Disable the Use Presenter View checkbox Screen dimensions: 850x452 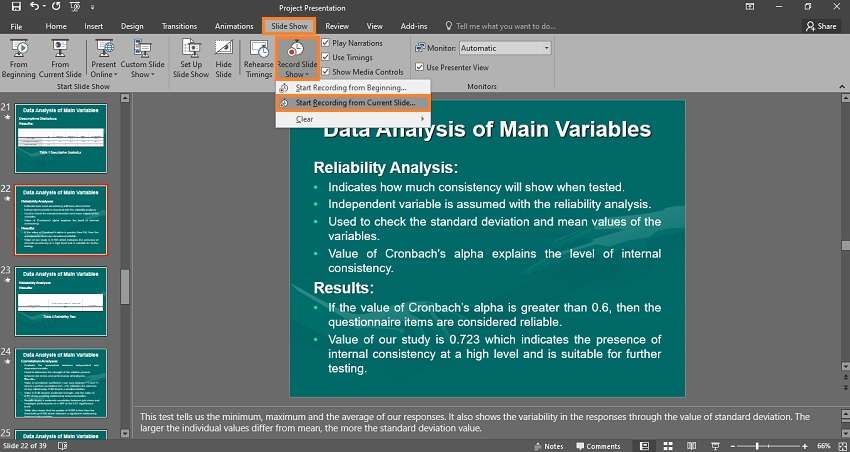pyautogui.click(x=419, y=68)
